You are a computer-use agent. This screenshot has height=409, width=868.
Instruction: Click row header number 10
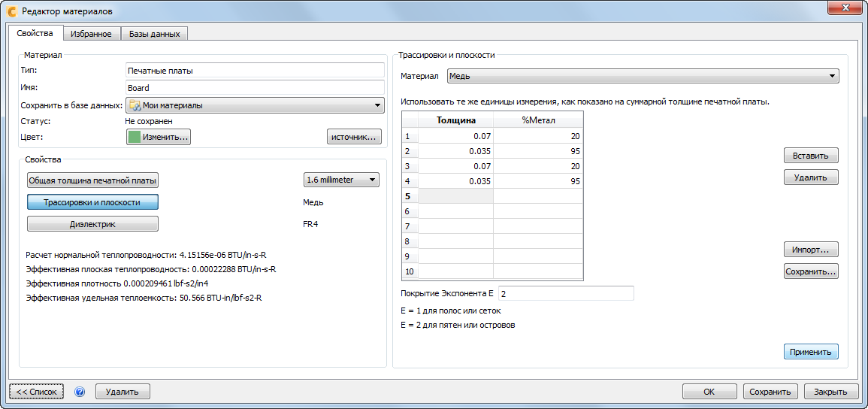(x=410, y=271)
